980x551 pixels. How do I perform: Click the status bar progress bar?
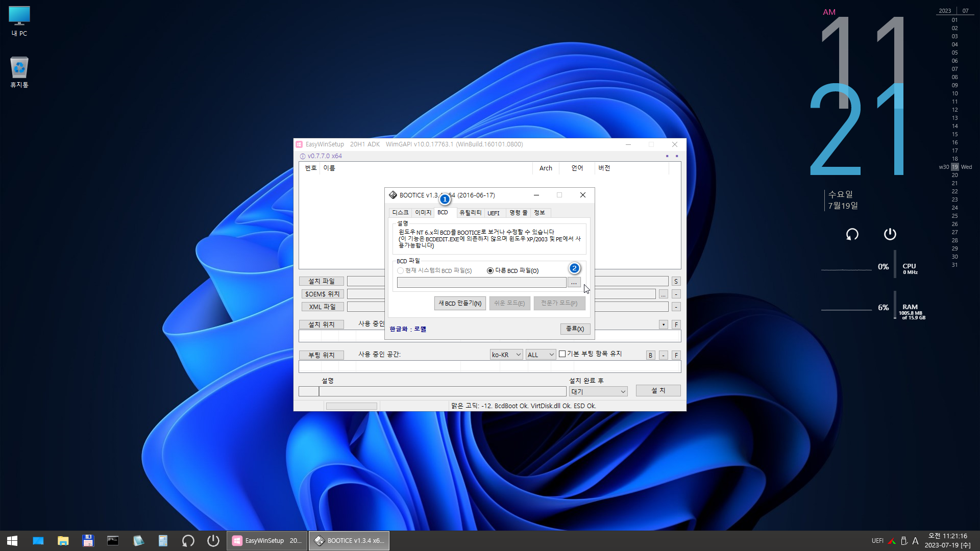click(352, 406)
